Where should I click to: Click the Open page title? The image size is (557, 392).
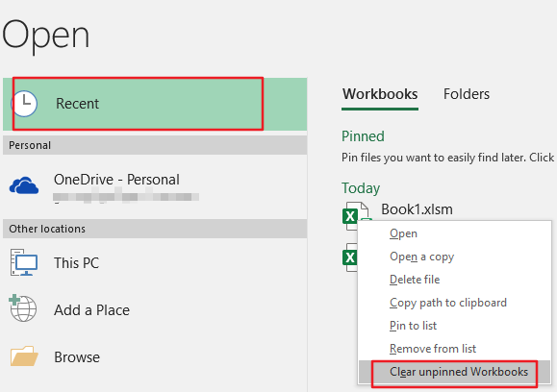coord(46,37)
